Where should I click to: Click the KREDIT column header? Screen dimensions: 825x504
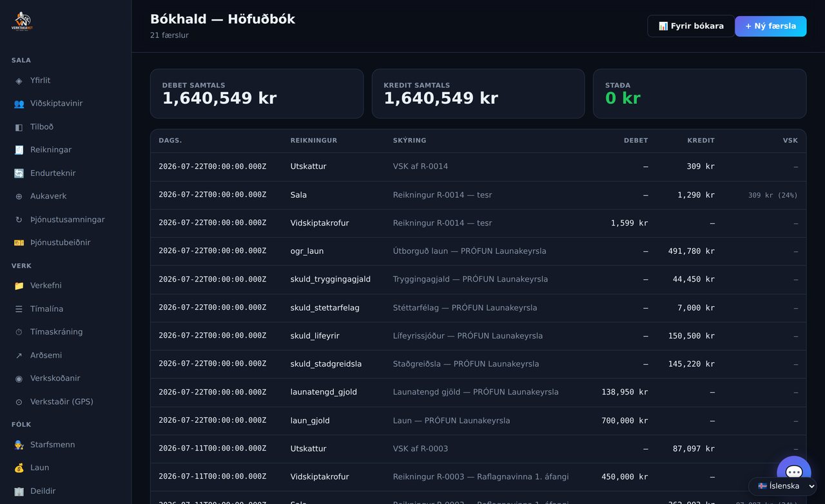click(x=701, y=141)
